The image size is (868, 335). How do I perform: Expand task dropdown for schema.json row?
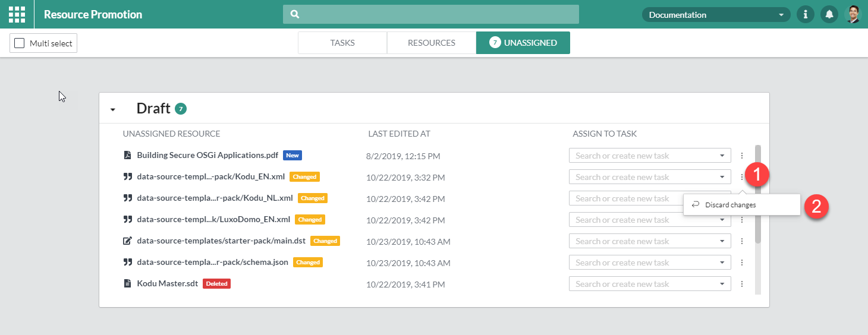pos(722,263)
